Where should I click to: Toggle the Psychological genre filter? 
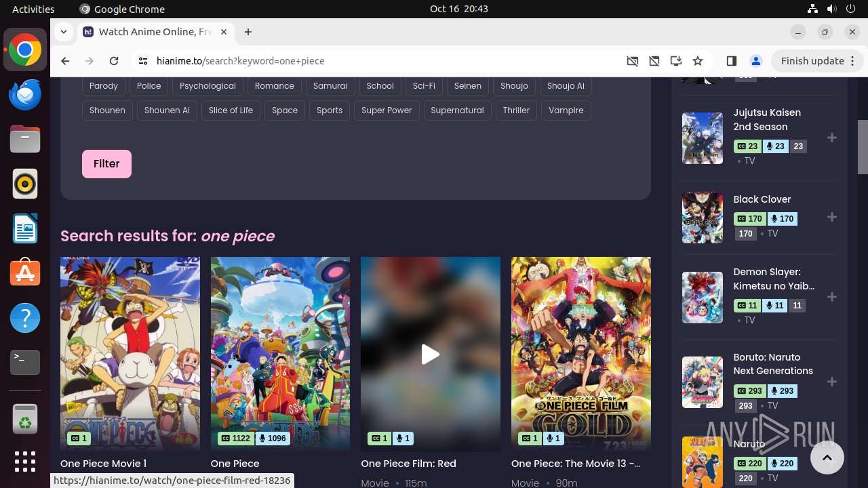pyautogui.click(x=208, y=86)
